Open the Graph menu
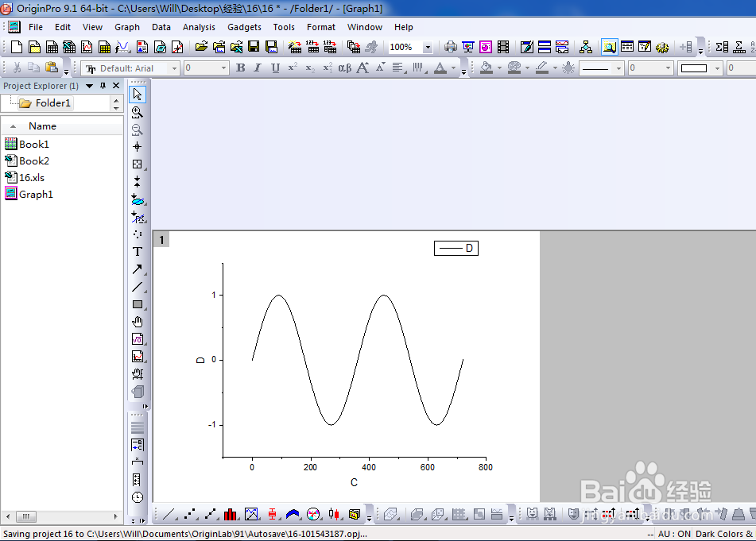The width and height of the screenshot is (756, 541). 127,27
